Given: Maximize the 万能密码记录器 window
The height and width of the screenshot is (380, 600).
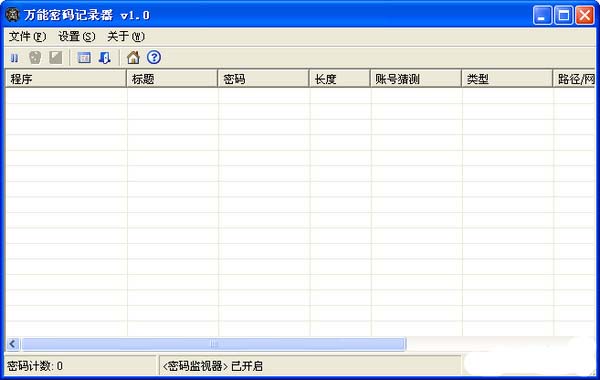Looking at the screenshot, I should (x=563, y=15).
